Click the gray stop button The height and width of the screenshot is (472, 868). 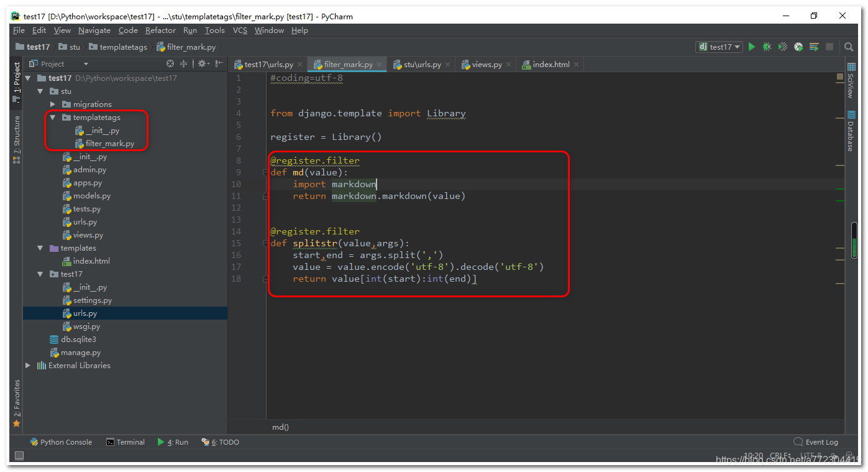(829, 47)
